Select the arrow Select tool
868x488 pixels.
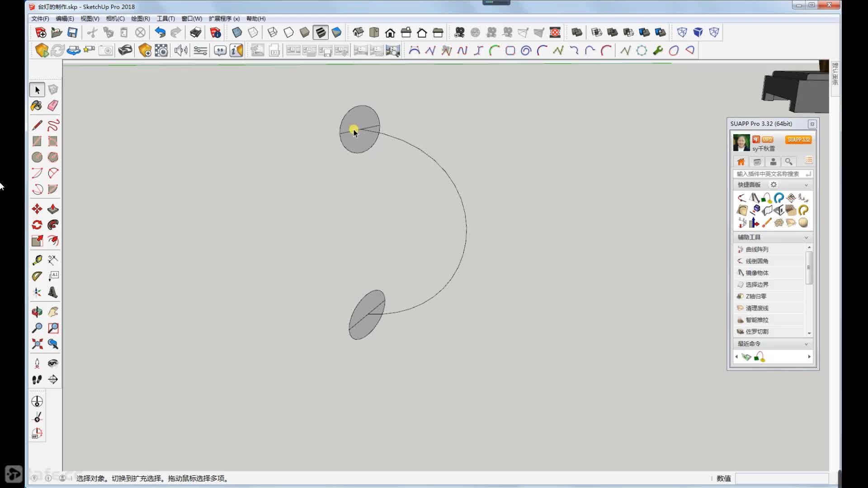pyautogui.click(x=37, y=90)
